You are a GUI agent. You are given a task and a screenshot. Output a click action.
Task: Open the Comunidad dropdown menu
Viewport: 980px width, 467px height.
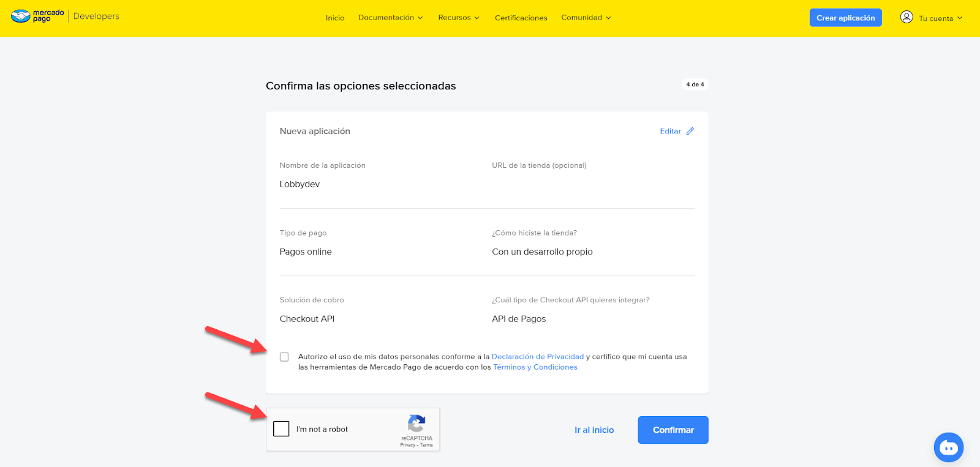click(x=586, y=18)
